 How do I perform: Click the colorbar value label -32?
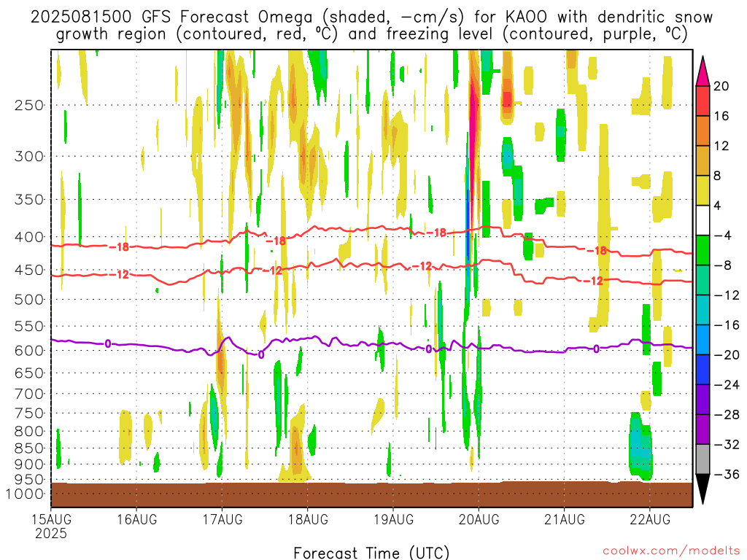pyautogui.click(x=727, y=444)
